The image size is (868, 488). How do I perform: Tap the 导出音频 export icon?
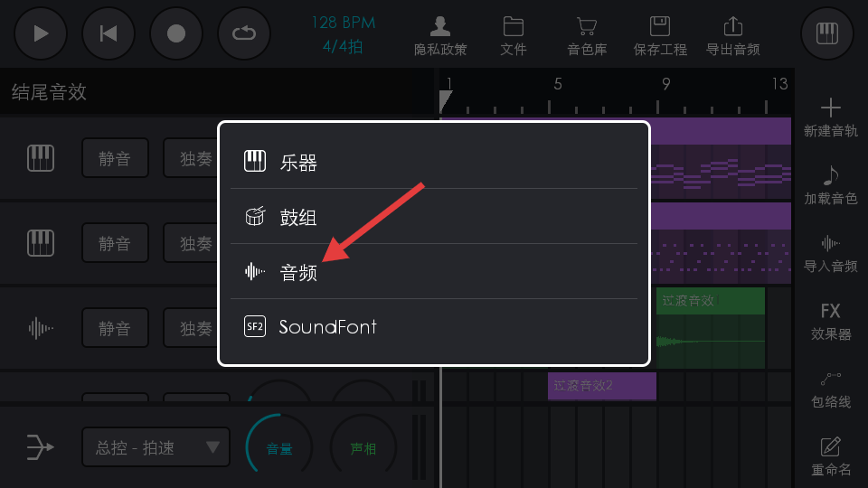coord(732,35)
